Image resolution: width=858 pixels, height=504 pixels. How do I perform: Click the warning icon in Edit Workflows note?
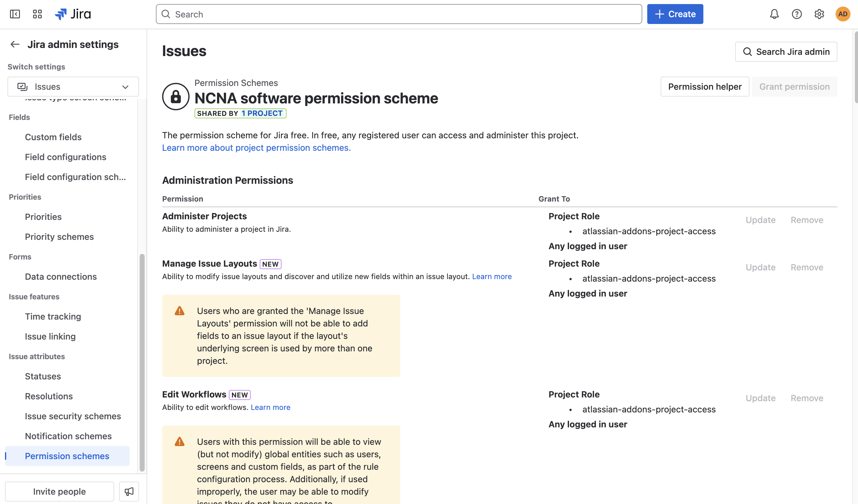tap(180, 442)
